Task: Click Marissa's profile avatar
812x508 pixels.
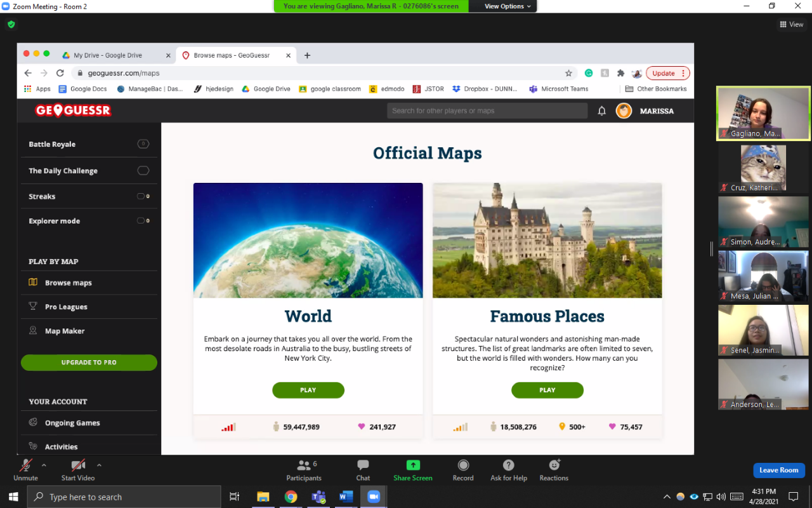Action: 624,111
